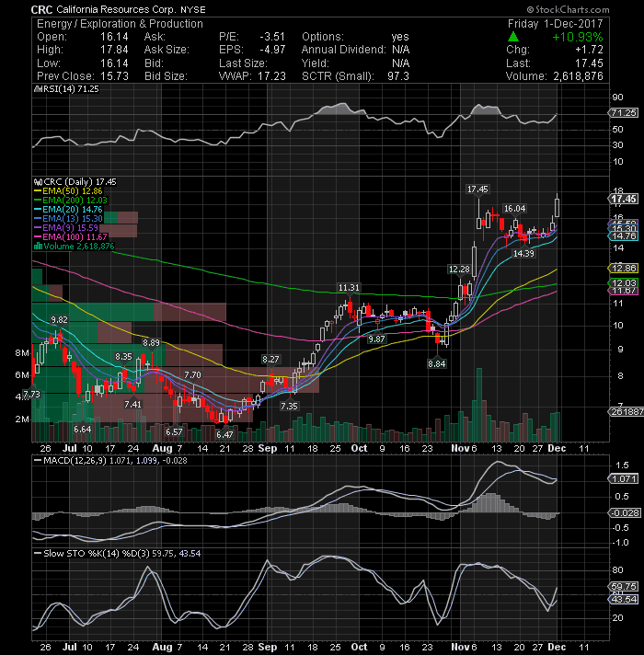
Task: Click the green EMA(200) legend line
Action: pyautogui.click(x=38, y=201)
